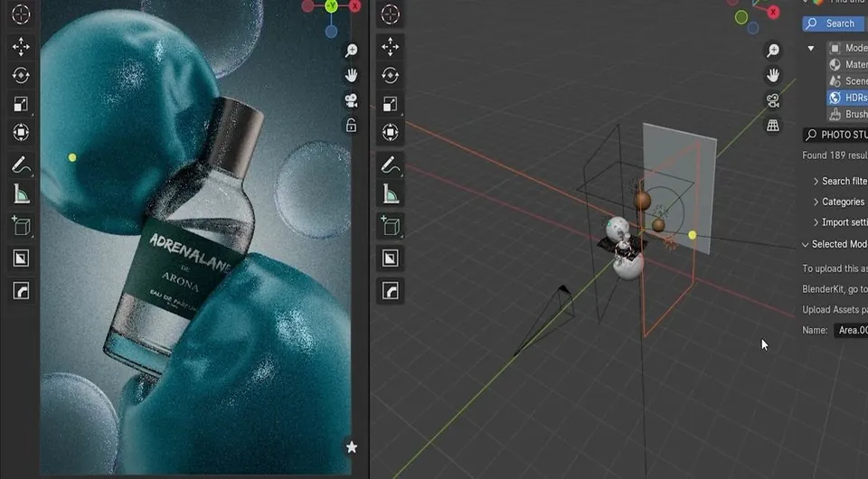Click the blue Search button in BlenderKit panel
This screenshot has width=868, height=479.
point(835,23)
